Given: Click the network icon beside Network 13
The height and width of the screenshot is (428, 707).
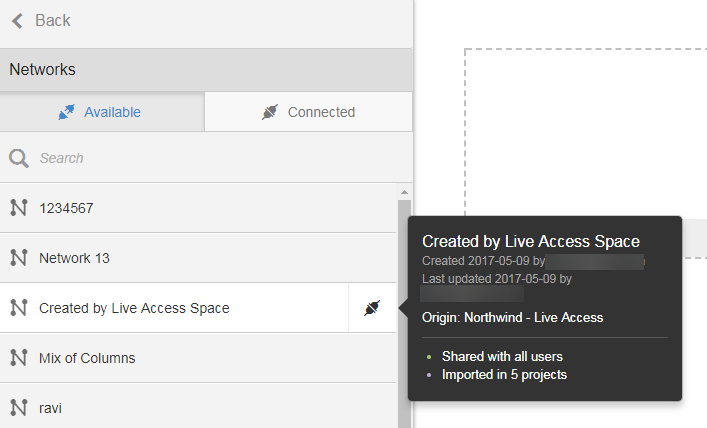Looking at the screenshot, I should 18,258.
